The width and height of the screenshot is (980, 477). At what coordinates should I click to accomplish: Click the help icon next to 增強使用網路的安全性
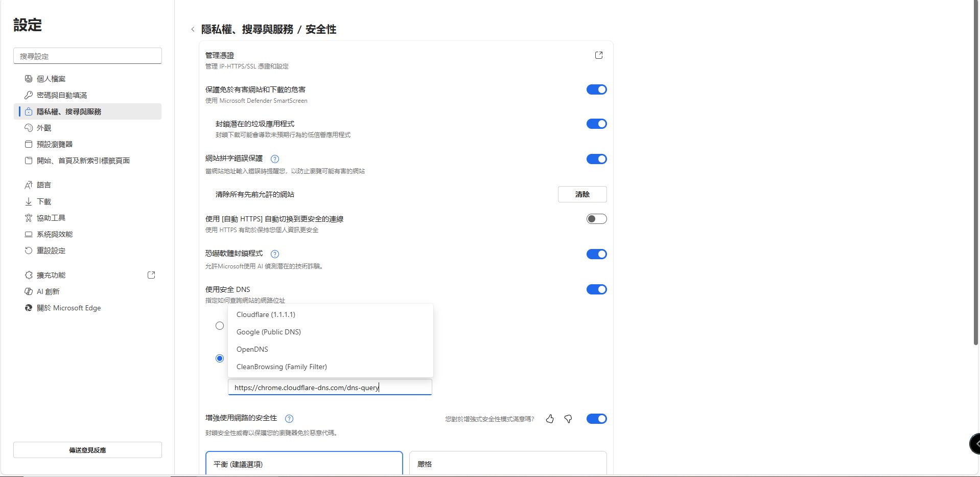point(289,419)
